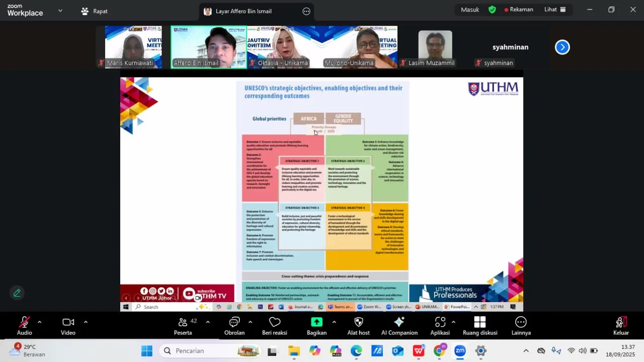Open the Peserta participants panel

click(183, 326)
